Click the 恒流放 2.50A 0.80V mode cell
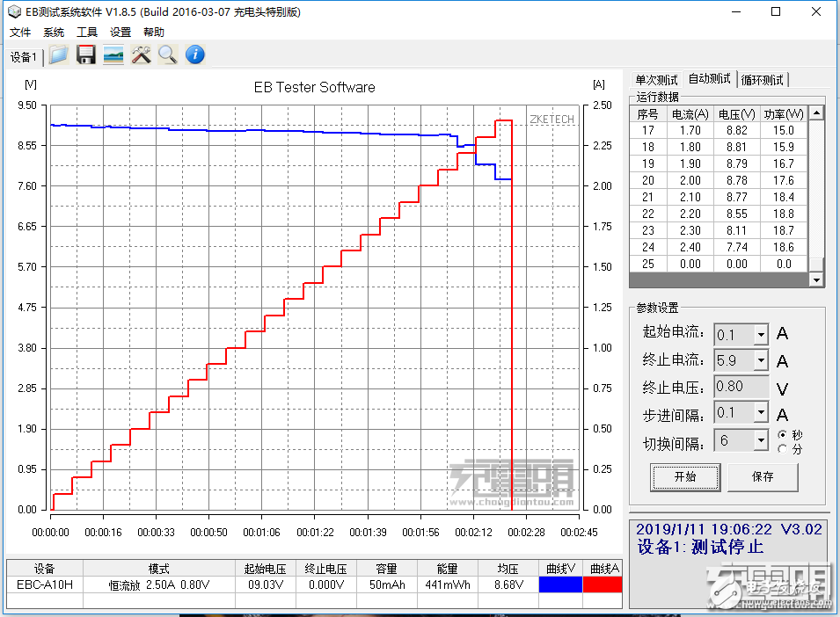Viewport: 840px width, 617px height. click(x=159, y=584)
